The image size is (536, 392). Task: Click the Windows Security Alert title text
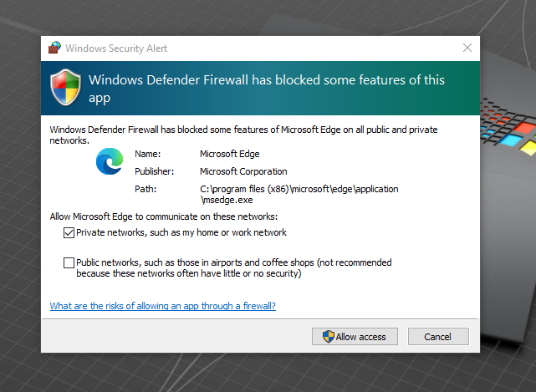116,48
